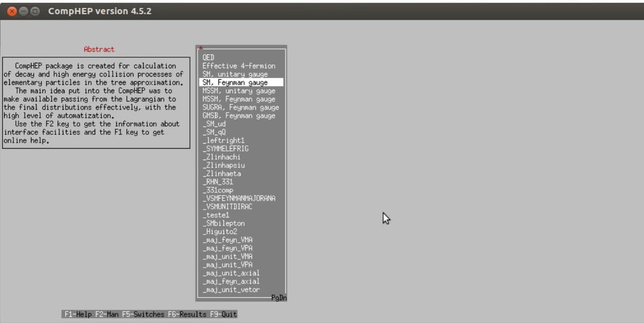Click F9-Quit to exit CompHEP
Image resolution: width=644 pixels, height=323 pixels.
(x=223, y=314)
